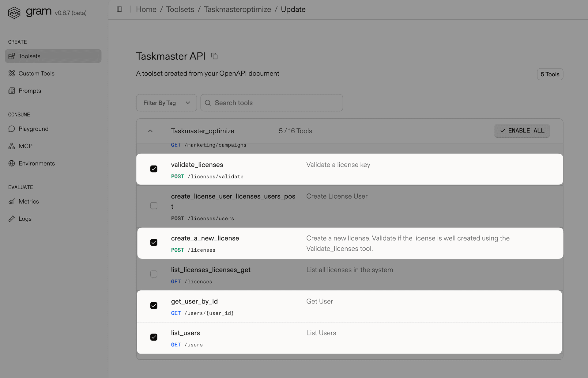
Task: Click inside the Search tools field
Action: point(271,103)
